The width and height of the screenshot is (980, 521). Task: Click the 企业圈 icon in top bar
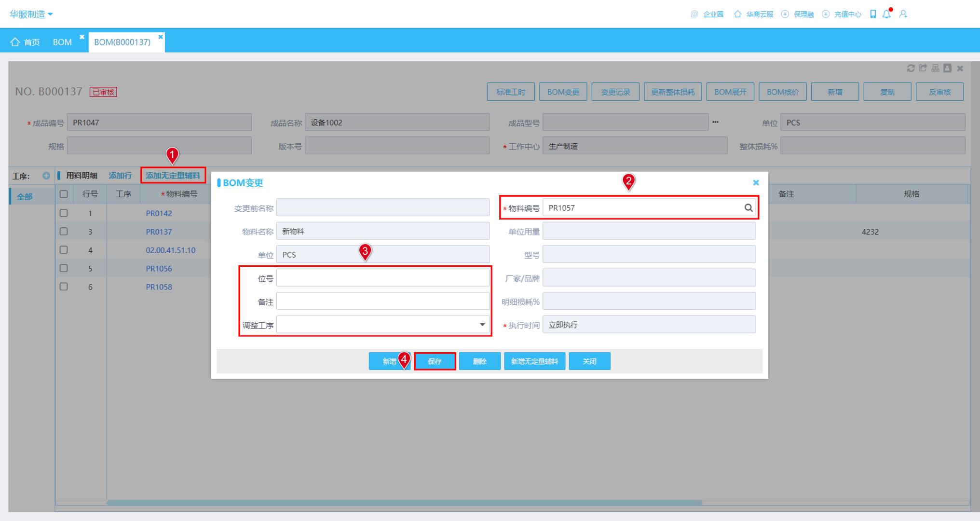[694, 14]
